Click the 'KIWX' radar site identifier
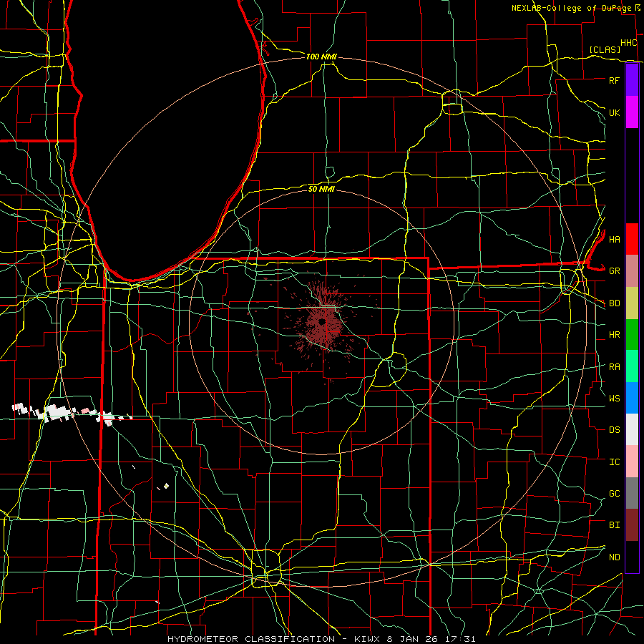644x644 pixels. (366, 639)
